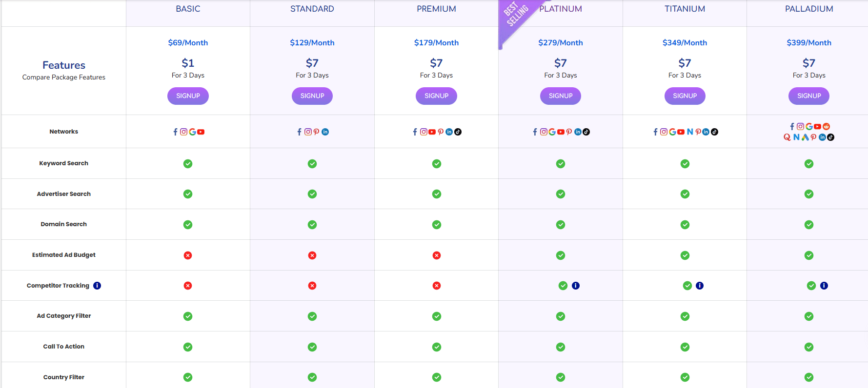Click the $179/Month Premium price link

436,43
